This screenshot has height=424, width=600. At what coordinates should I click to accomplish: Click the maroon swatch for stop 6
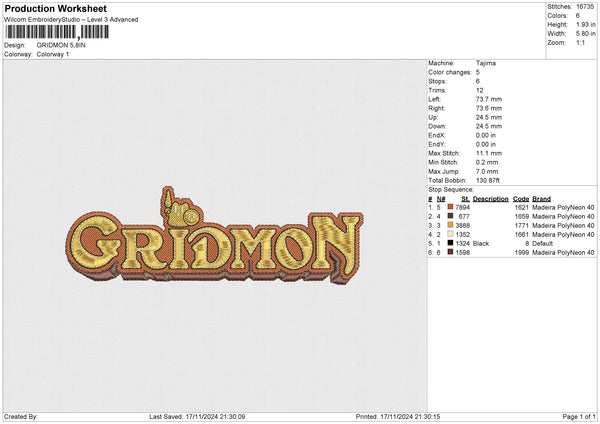(451, 252)
